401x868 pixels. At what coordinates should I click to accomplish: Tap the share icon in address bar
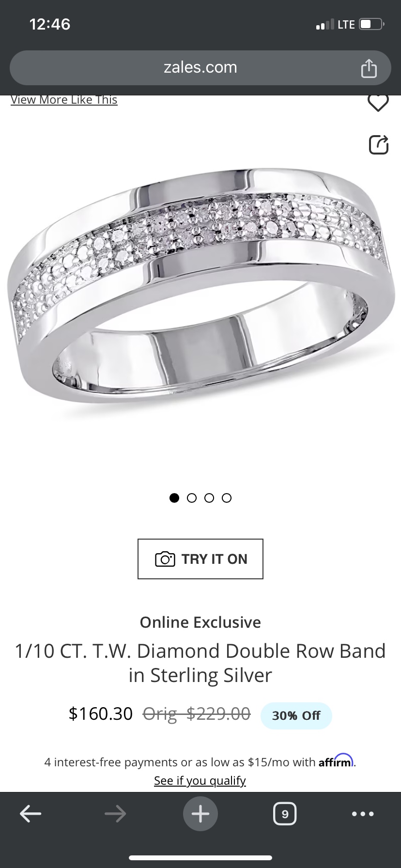pyautogui.click(x=369, y=68)
